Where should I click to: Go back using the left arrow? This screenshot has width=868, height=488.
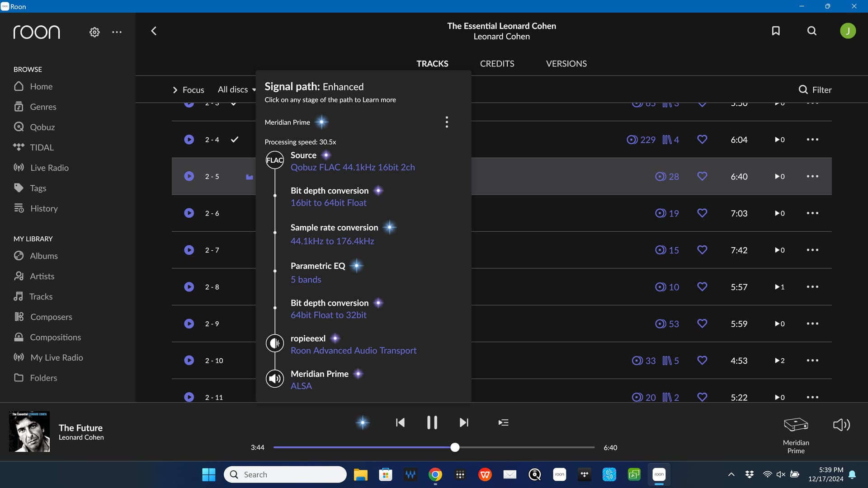coord(154,31)
